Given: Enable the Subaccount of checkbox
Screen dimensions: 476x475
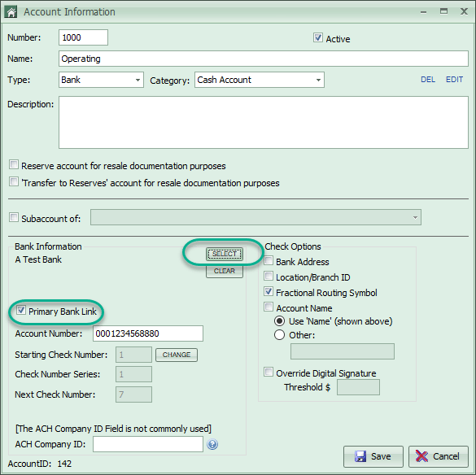Looking at the screenshot, I should click(14, 217).
